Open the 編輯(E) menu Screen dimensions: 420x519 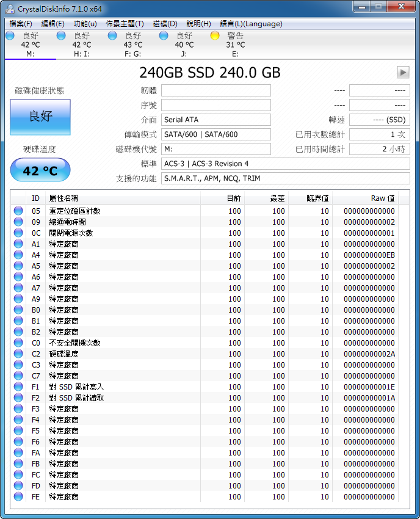pyautogui.click(x=52, y=24)
